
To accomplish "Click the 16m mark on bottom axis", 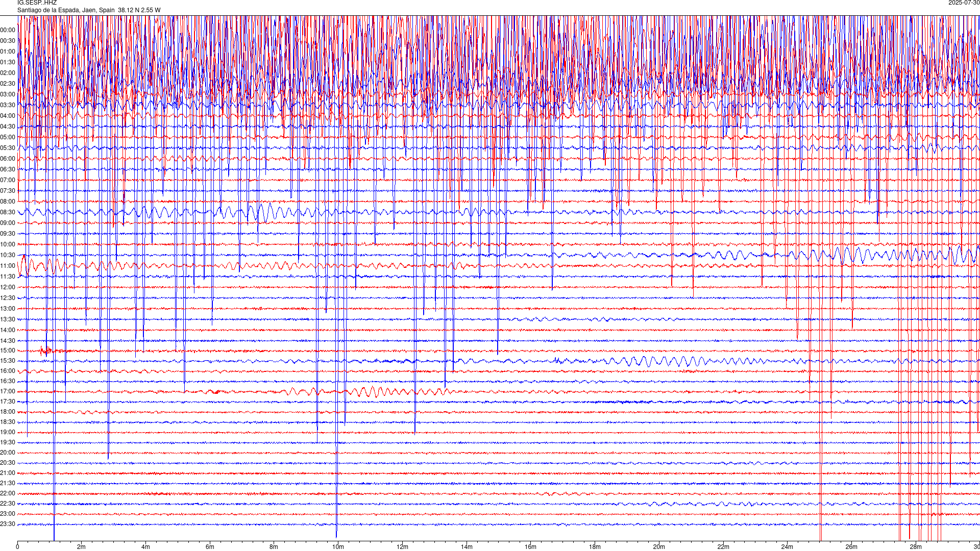I will pos(530,547).
